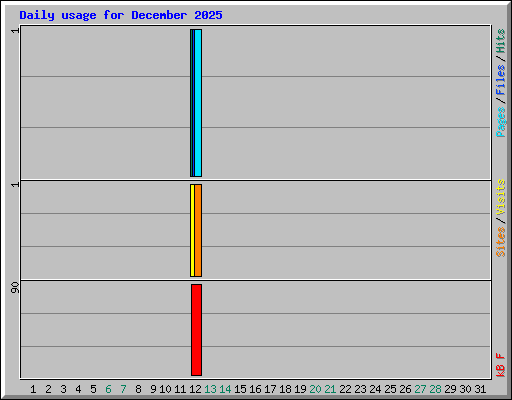The image size is (512, 400).
Task: Click the yellow Visits bar for day 12
Action: coord(192,230)
